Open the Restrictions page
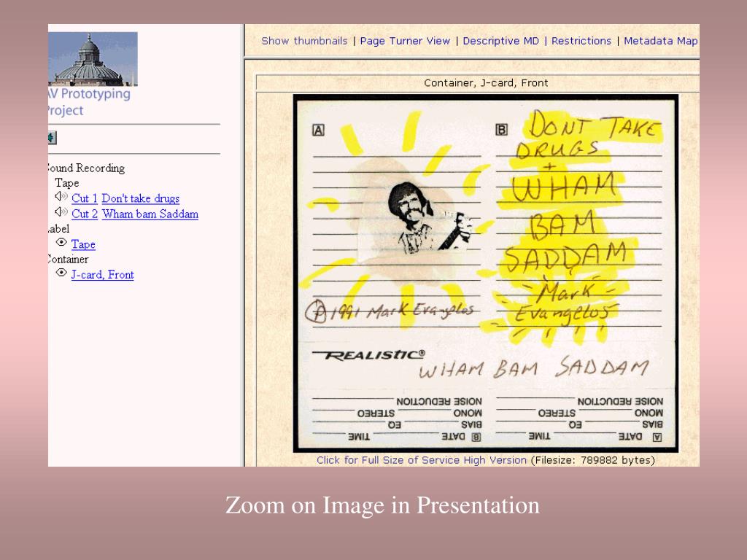The height and width of the screenshot is (560, 747). 581,41
